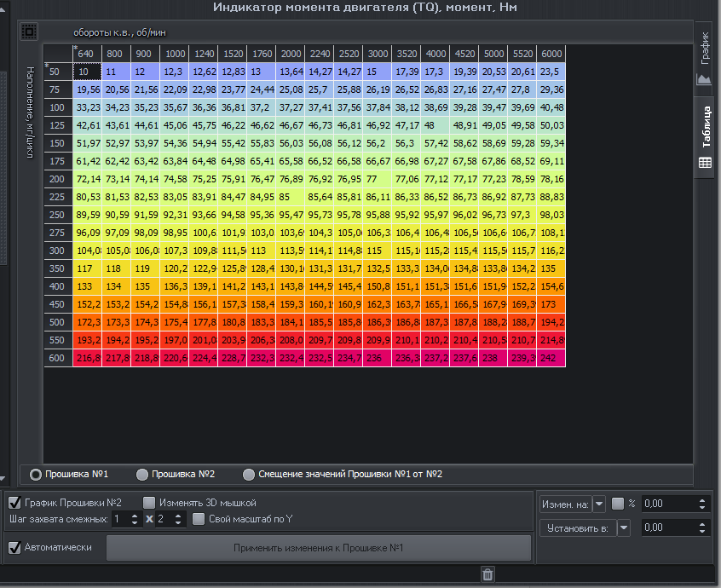Click the table grid icon in sidebar
The image size is (721, 588).
pos(705,162)
